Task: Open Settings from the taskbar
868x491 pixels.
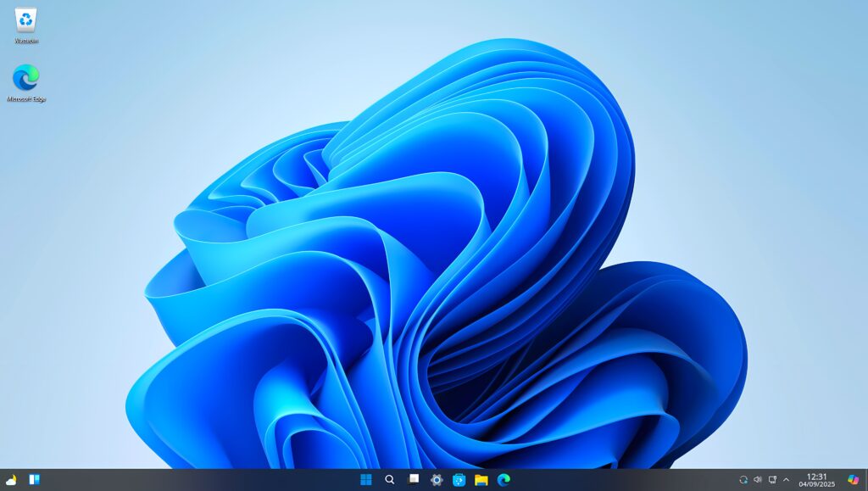Action: pos(435,479)
